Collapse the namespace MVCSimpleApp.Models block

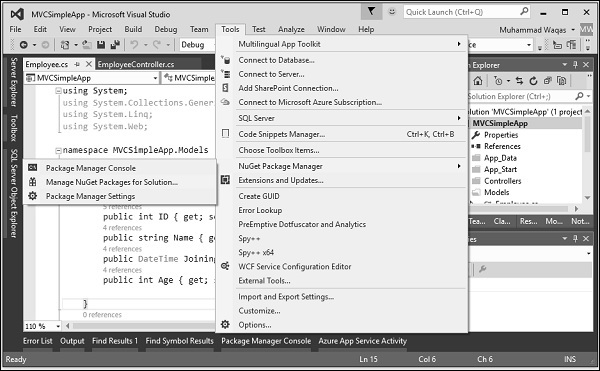point(59,150)
